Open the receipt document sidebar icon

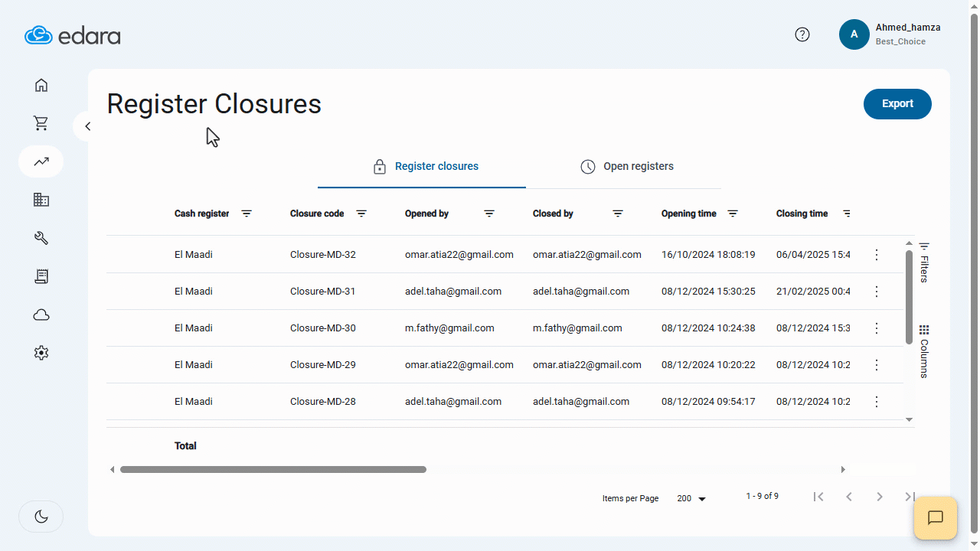tap(41, 276)
